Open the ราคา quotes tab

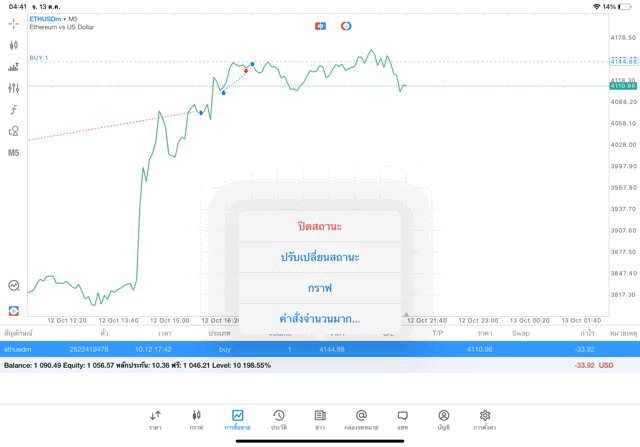(x=155, y=419)
